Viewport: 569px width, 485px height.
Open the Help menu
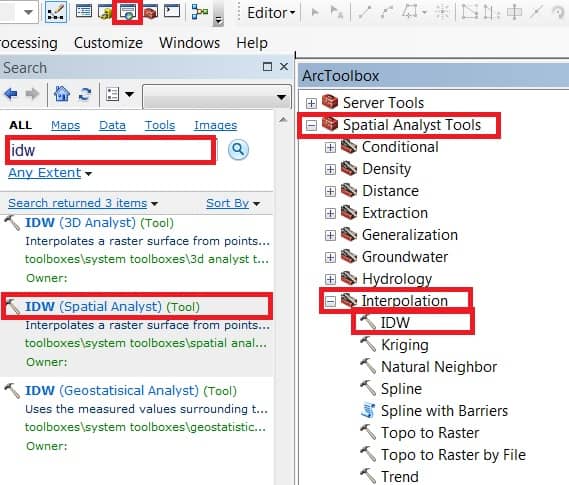click(x=252, y=43)
